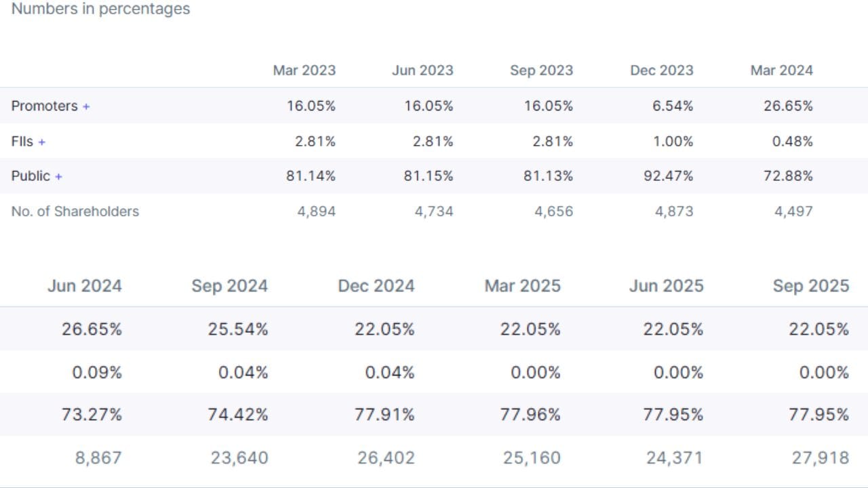Viewport: 868px width, 488px height.
Task: Select Promoters 26.65% value under Mar 2024
Action: 788,106
